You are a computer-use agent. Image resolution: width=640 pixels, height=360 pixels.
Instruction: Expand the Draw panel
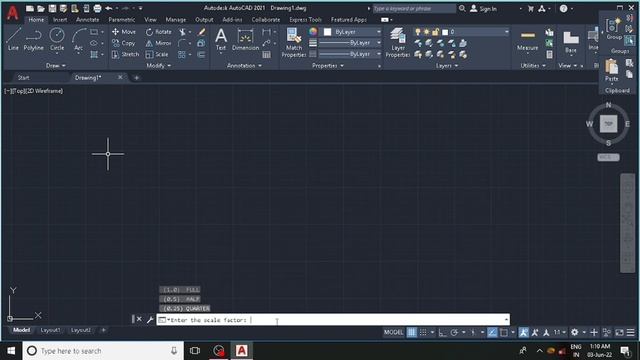click(x=56, y=65)
